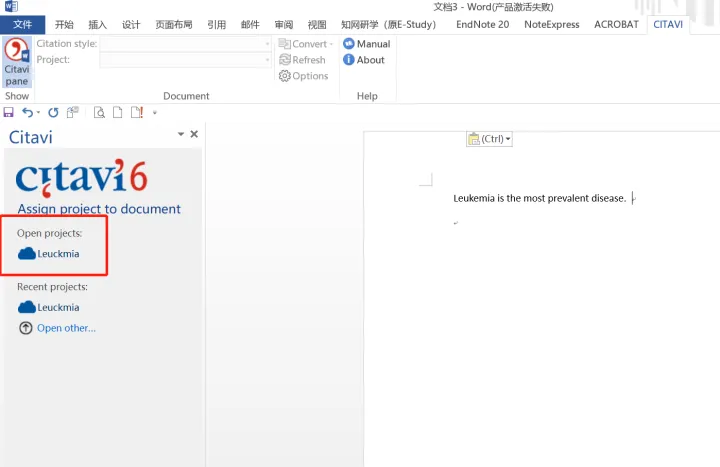The width and height of the screenshot is (720, 467).
Task: Expand the Undo history dropdown
Action: (38, 113)
